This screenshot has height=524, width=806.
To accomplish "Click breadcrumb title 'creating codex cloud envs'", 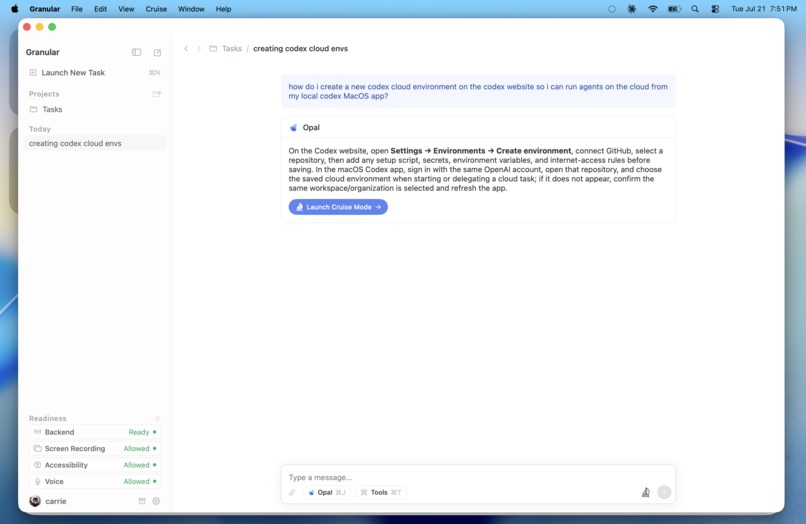I will tap(300, 48).
